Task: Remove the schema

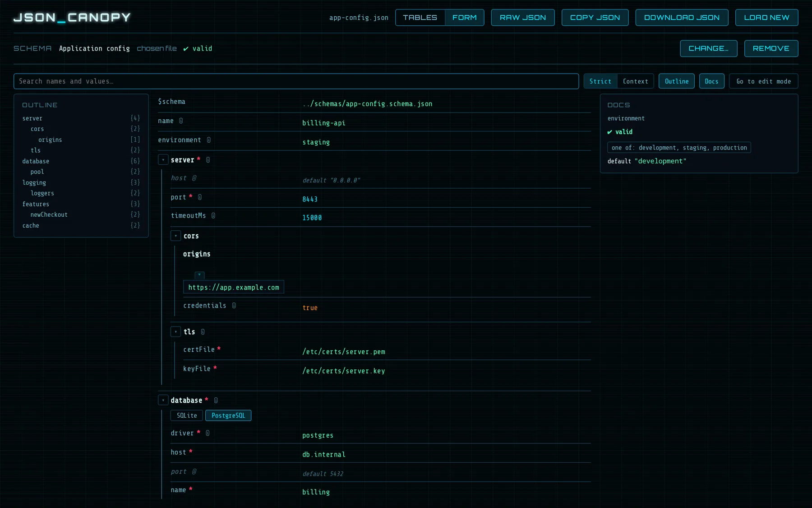Action: click(x=771, y=49)
